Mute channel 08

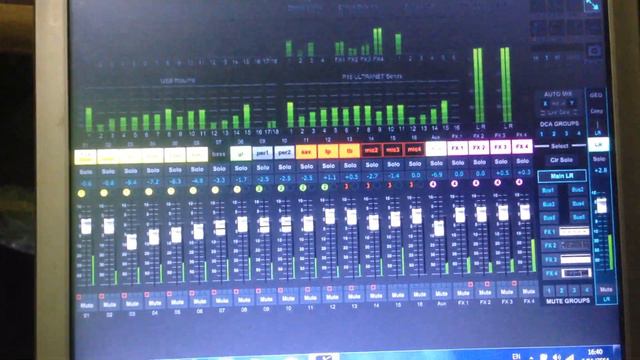pos(244,300)
